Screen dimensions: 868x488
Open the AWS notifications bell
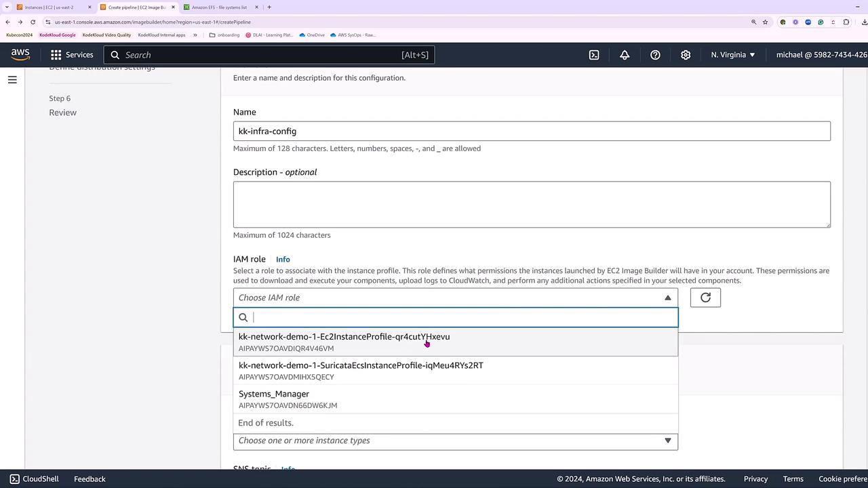tap(625, 55)
